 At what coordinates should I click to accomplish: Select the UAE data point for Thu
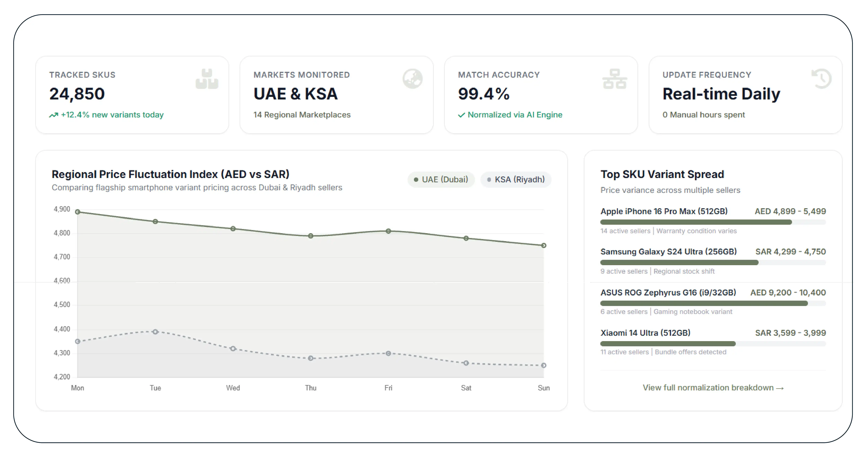click(311, 236)
